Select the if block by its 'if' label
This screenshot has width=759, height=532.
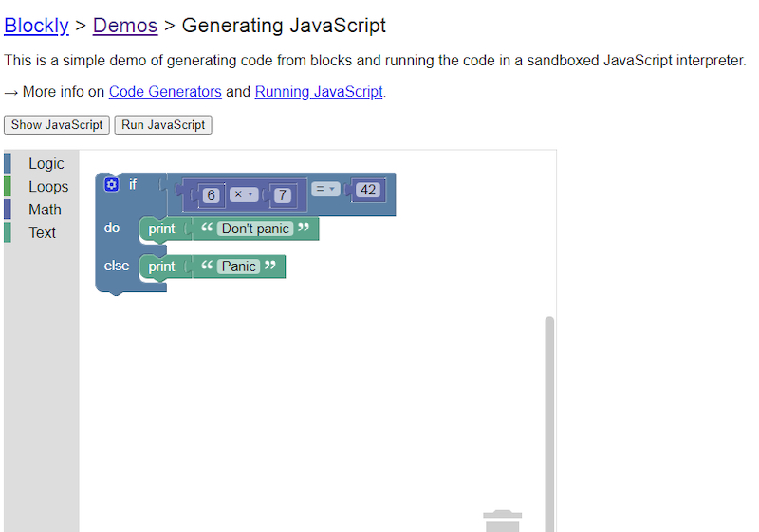coord(133,184)
